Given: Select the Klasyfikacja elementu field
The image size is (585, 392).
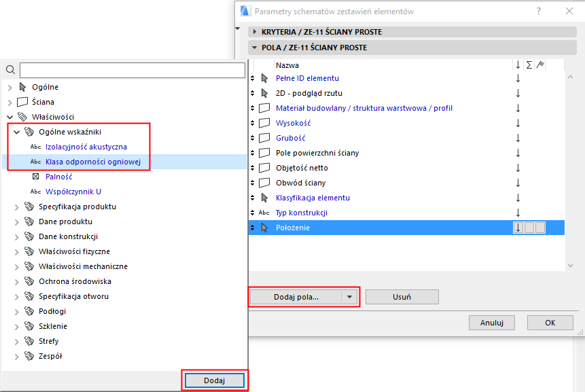Looking at the screenshot, I should point(313,198).
